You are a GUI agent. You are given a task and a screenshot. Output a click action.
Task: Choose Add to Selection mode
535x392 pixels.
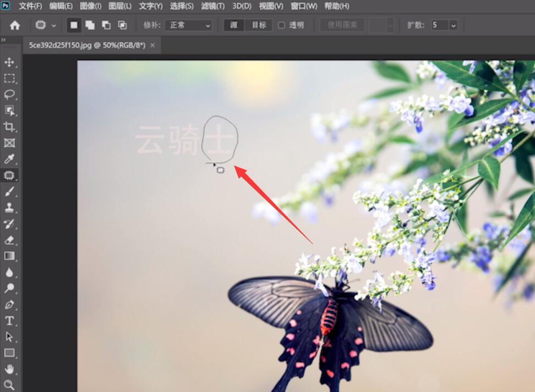pyautogui.click(x=90, y=25)
